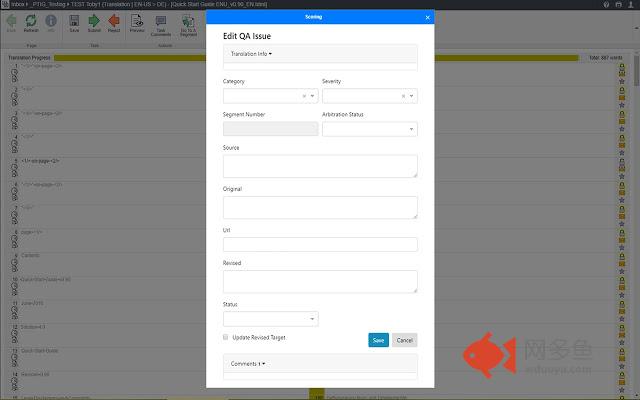Click the Inbox breadcrumb in title bar
This screenshot has height=400, width=640.
[x=18, y=4]
